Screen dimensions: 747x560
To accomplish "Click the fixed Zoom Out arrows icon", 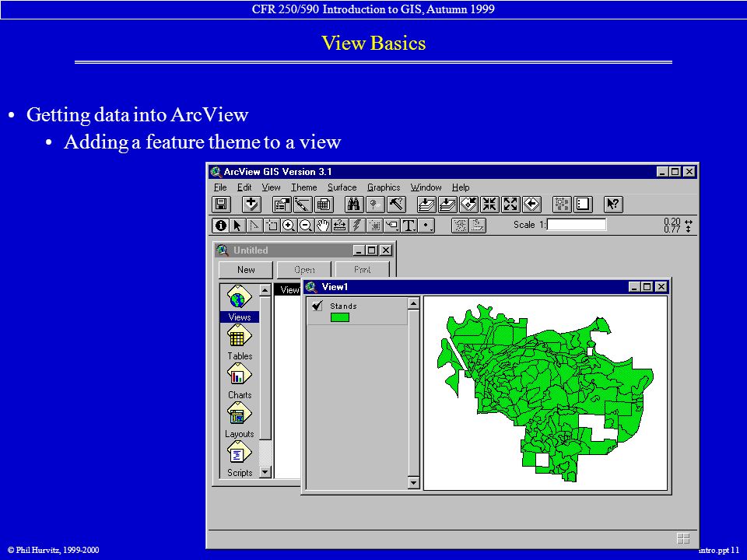I will 510,205.
